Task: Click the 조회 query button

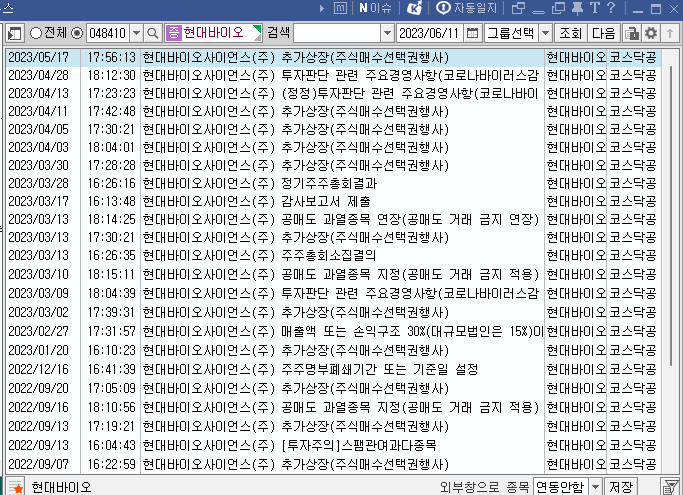Action: (x=571, y=33)
